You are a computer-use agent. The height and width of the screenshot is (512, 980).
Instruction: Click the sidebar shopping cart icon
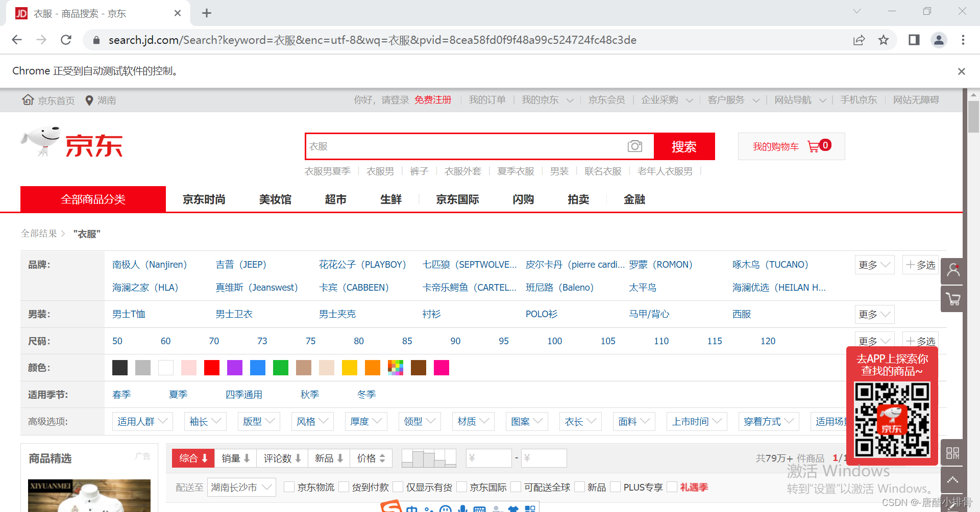point(953,299)
